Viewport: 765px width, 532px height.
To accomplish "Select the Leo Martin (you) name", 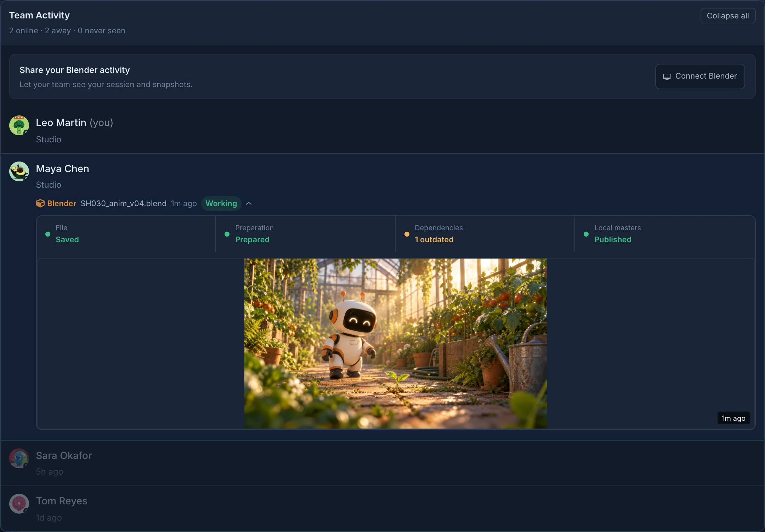I will point(74,123).
